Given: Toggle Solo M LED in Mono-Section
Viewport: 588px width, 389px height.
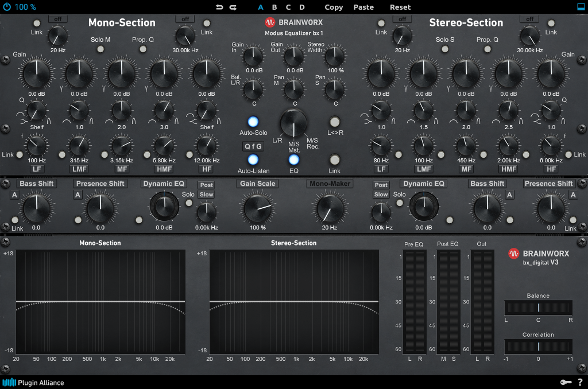Looking at the screenshot, I should click(x=100, y=49).
